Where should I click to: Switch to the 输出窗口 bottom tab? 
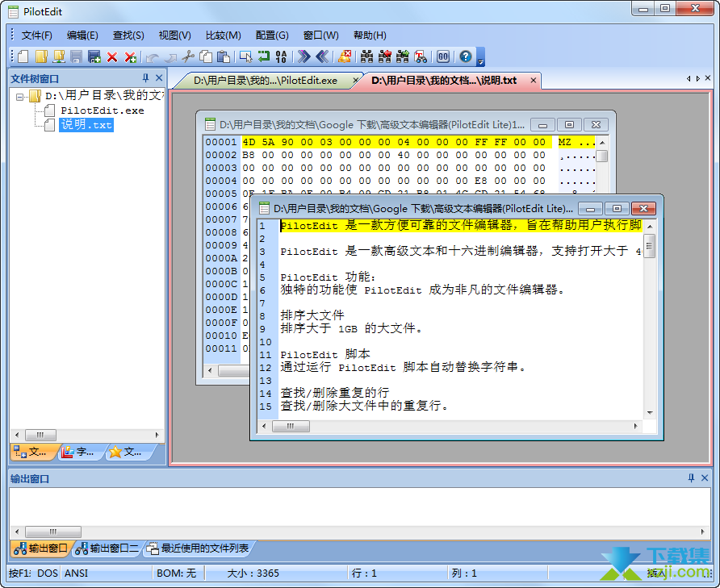point(40,548)
